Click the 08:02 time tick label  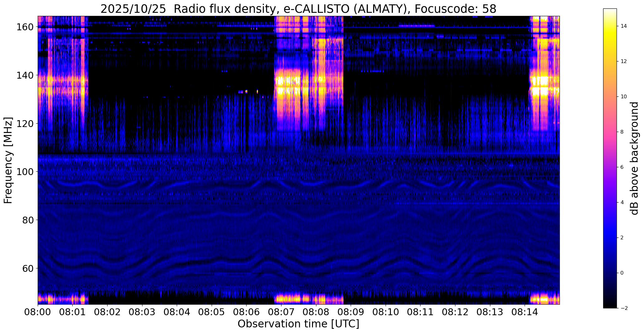pos(107,312)
